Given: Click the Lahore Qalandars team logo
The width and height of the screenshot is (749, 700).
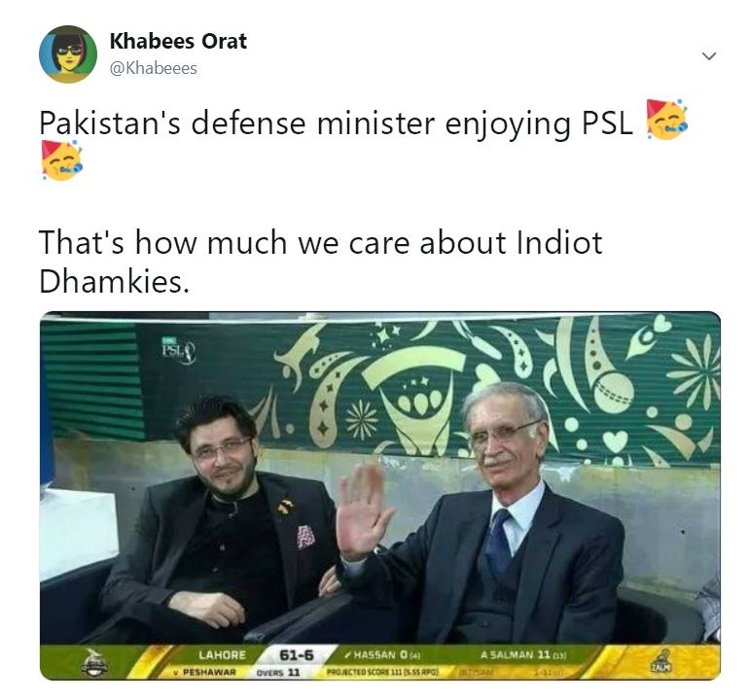Looking at the screenshot, I should pyautogui.click(x=94, y=663).
